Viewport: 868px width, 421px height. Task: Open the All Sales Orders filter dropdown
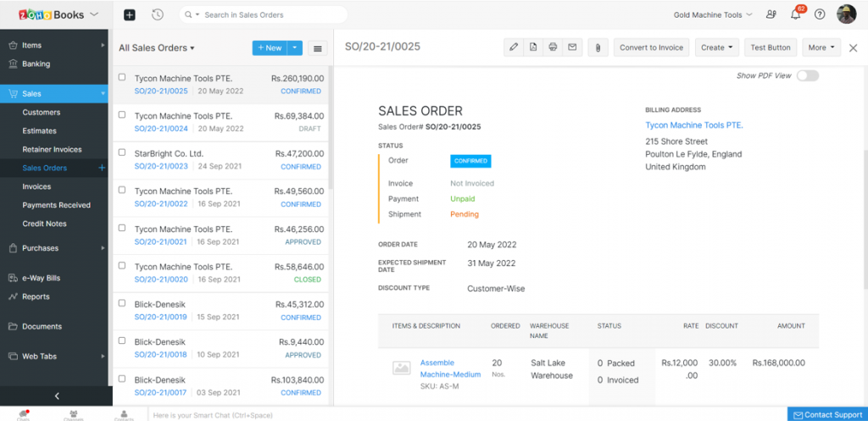(x=157, y=48)
